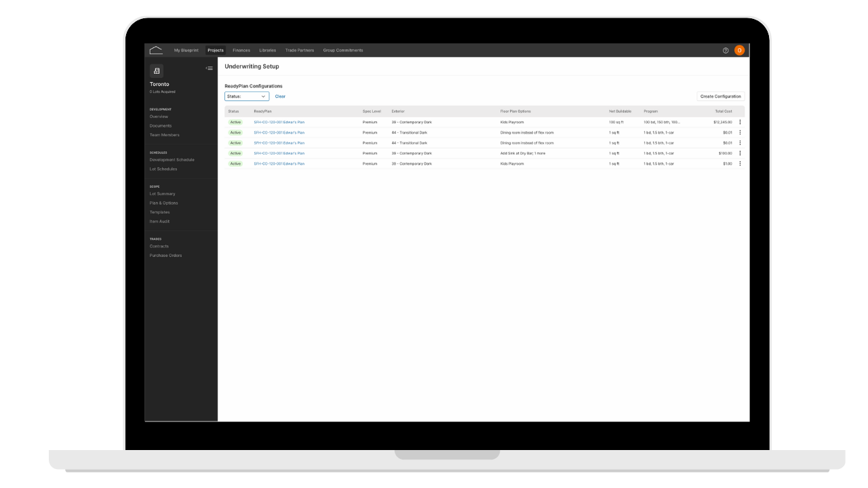Click the house logo icon in top bar
This screenshot has height=488, width=868.
pyautogui.click(x=156, y=50)
